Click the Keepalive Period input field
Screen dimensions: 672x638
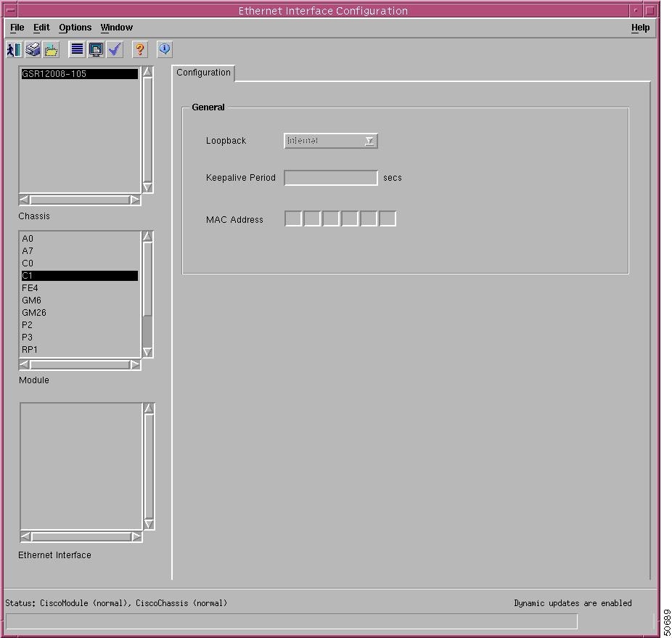(330, 178)
